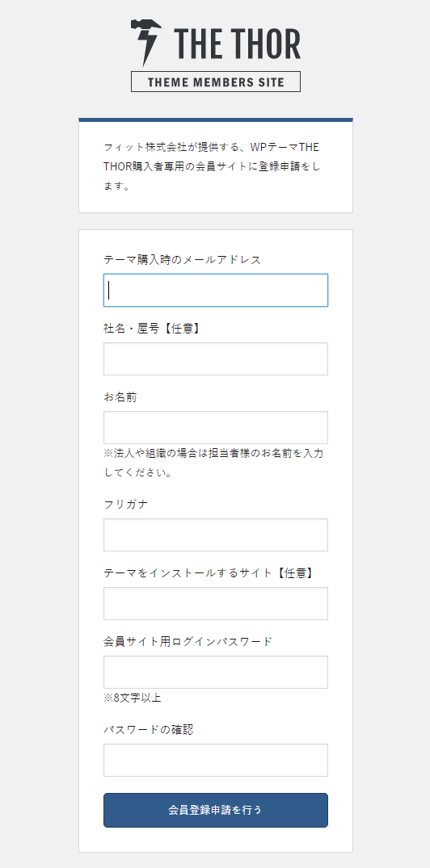Click the テーマをインストールするサイト input field
The width and height of the screenshot is (430, 868).
[x=216, y=603]
